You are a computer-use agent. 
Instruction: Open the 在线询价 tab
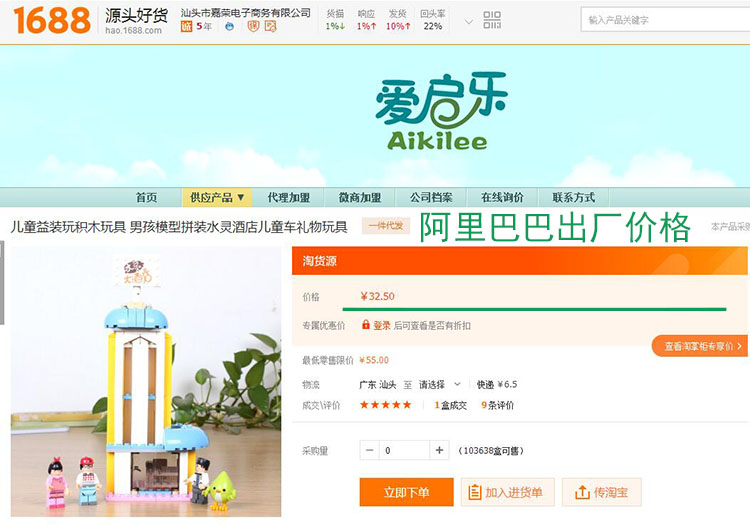point(502,197)
